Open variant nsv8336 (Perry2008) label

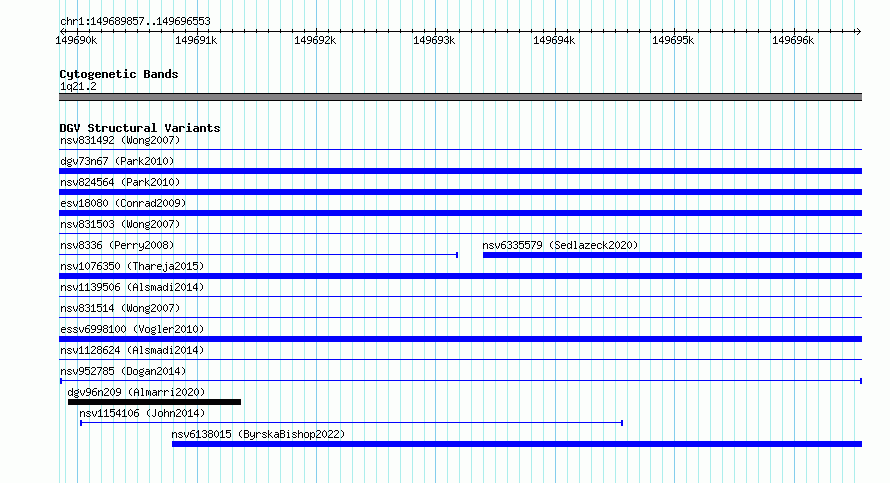pyautogui.click(x=117, y=245)
